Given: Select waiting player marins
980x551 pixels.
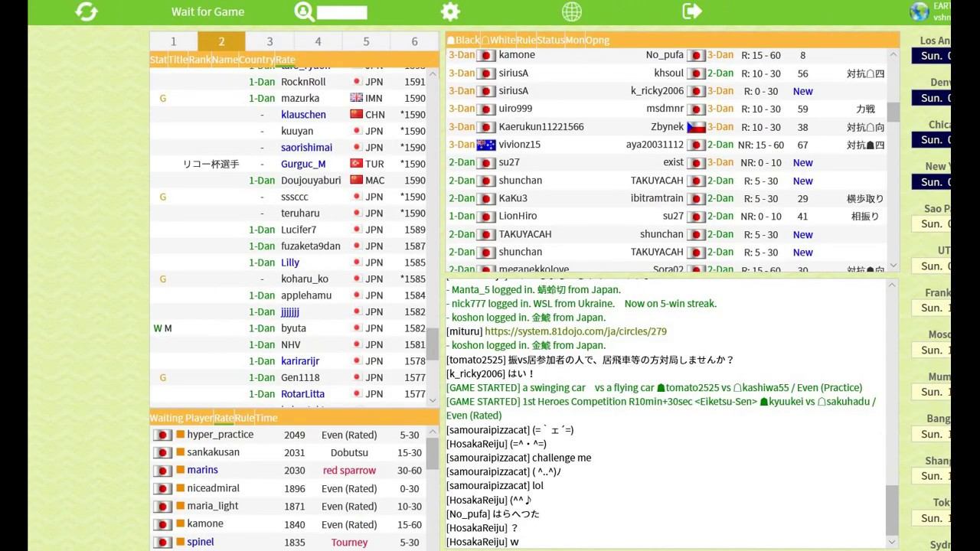Looking at the screenshot, I should tap(202, 470).
